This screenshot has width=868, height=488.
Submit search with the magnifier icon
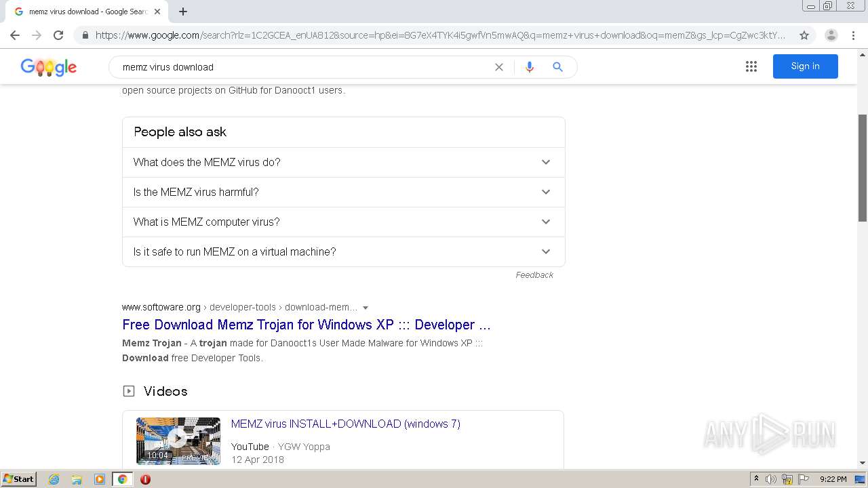click(x=557, y=67)
